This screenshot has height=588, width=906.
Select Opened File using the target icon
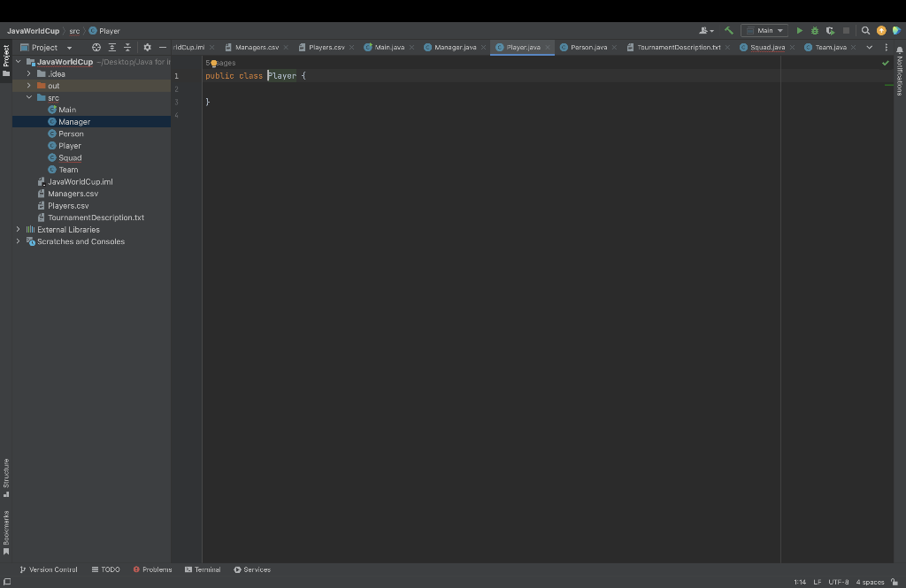click(96, 47)
